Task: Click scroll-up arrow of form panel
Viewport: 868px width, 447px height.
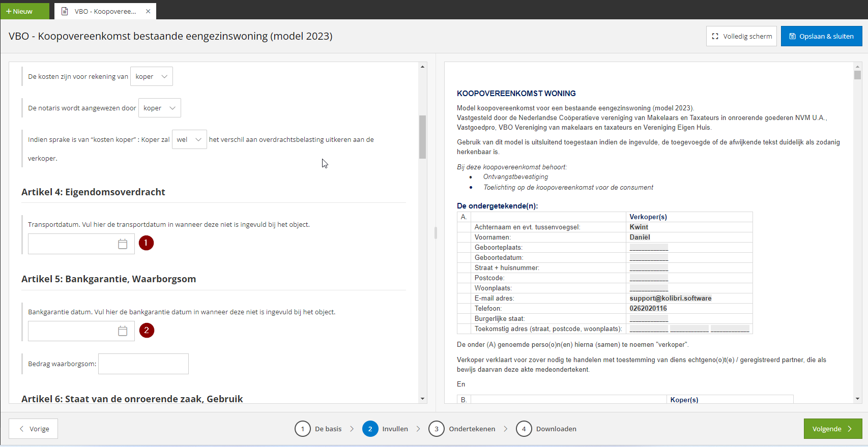Action: click(422, 67)
